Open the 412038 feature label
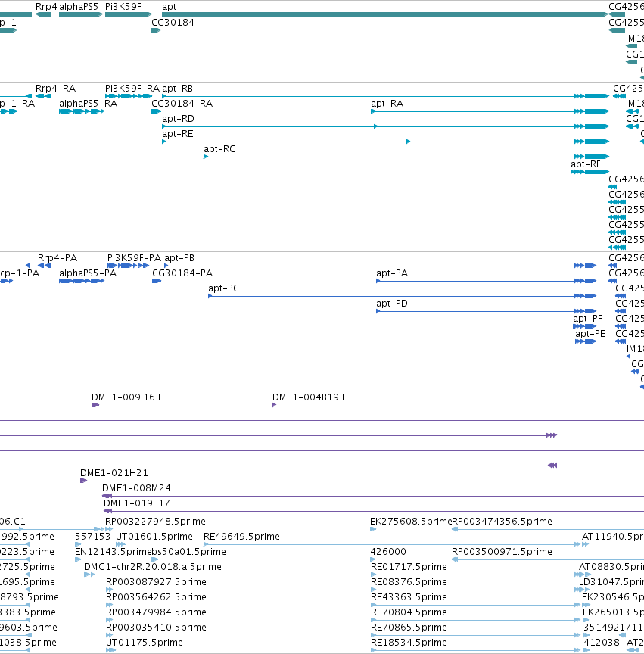Viewport: 644px width, 654px height. point(602,643)
